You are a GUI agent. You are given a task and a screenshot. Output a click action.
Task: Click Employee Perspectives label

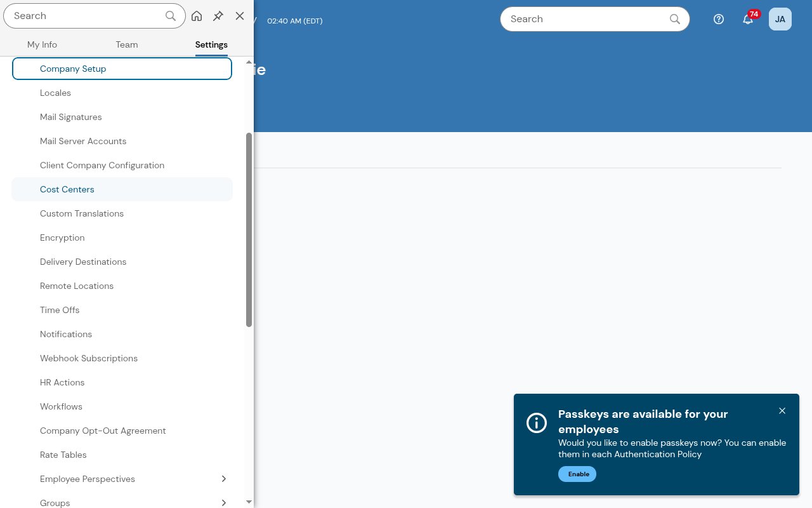click(88, 479)
